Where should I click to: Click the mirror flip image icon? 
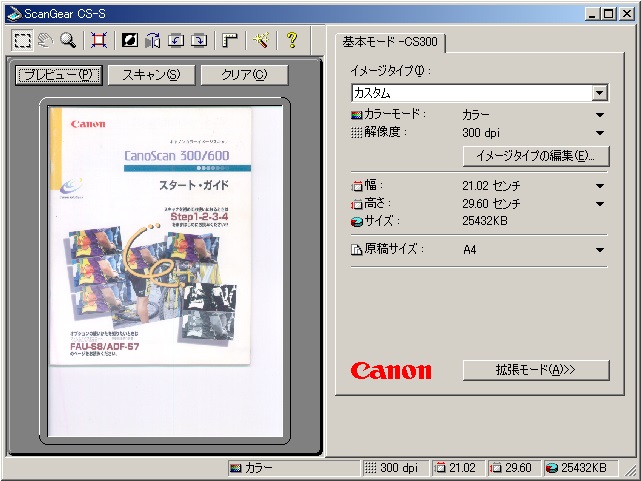153,40
